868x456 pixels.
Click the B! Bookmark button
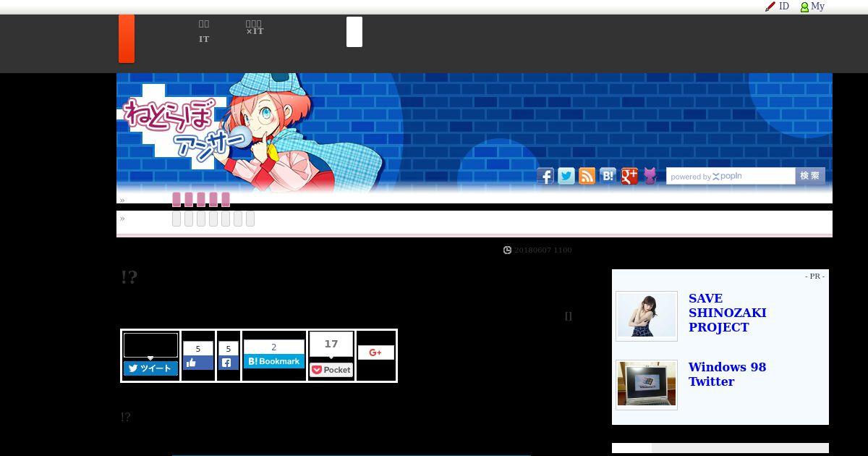[x=274, y=361]
